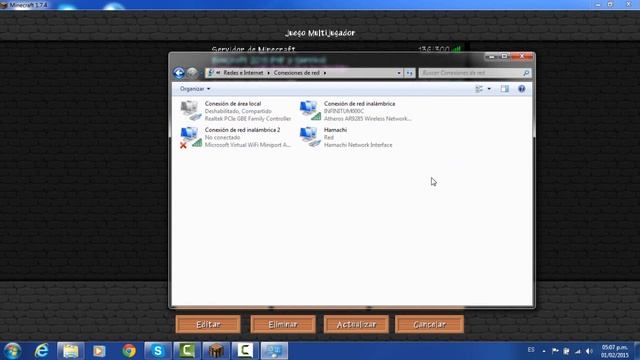640x360 pixels.
Task: Refresh the network connections list
Action: point(409,73)
